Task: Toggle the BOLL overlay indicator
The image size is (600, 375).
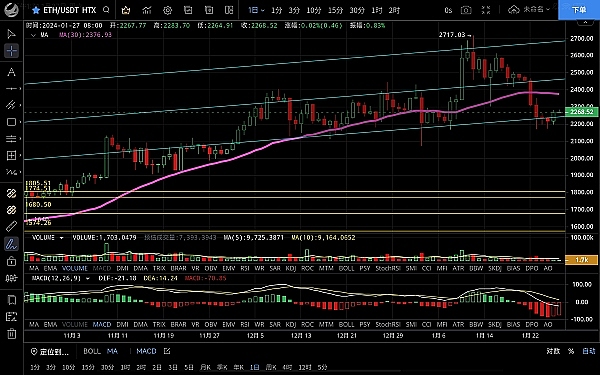Action: point(92,351)
